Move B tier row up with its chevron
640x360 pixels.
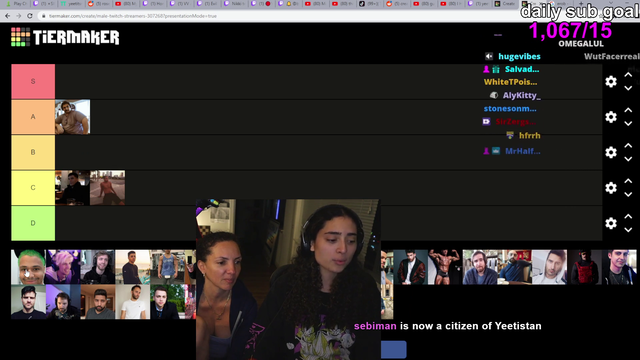pos(628,146)
